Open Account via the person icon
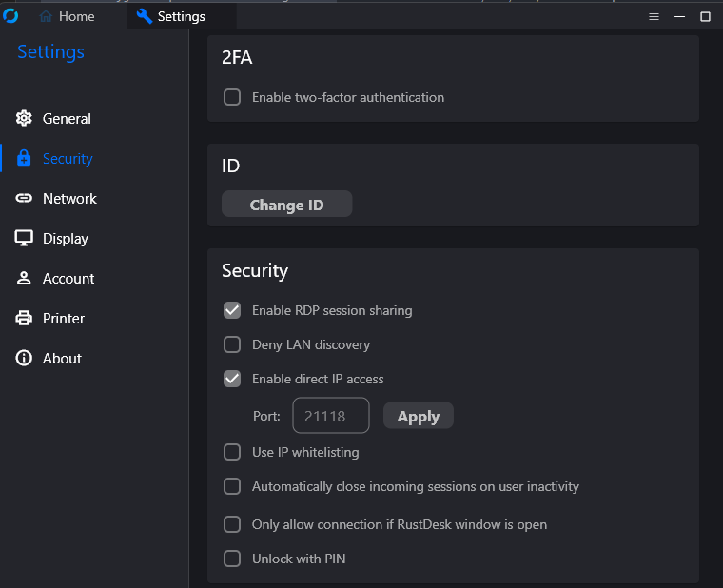This screenshot has height=588, width=723. 24,279
